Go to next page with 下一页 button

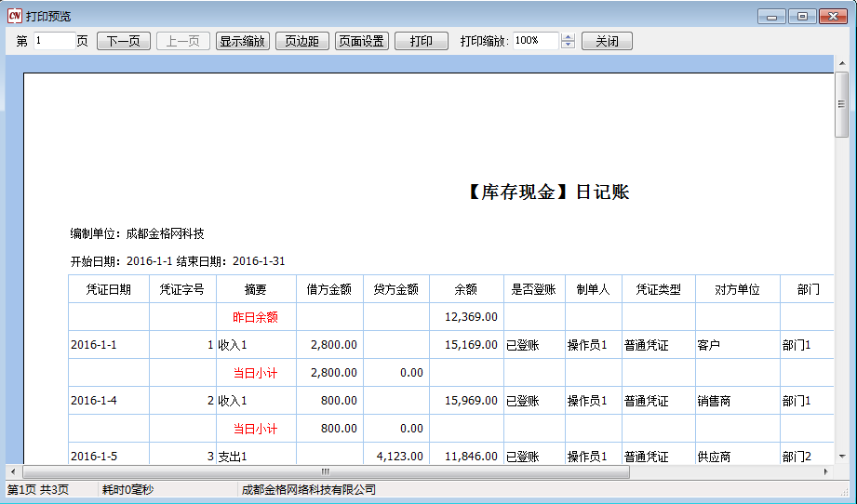click(x=123, y=41)
